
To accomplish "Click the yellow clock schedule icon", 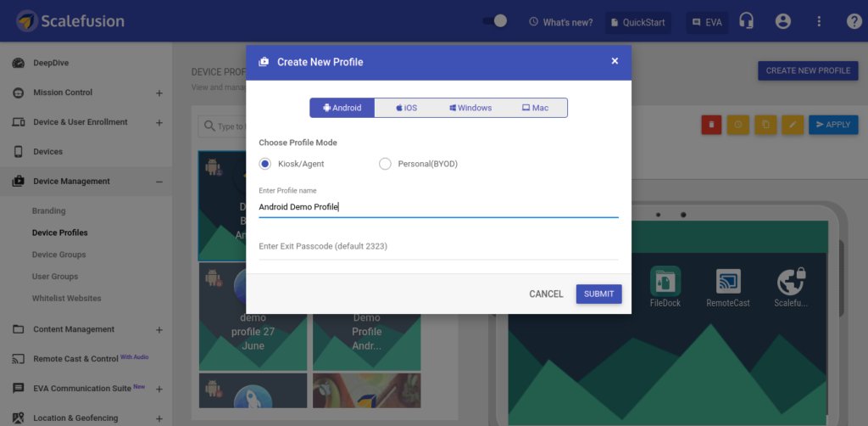I will pos(738,125).
